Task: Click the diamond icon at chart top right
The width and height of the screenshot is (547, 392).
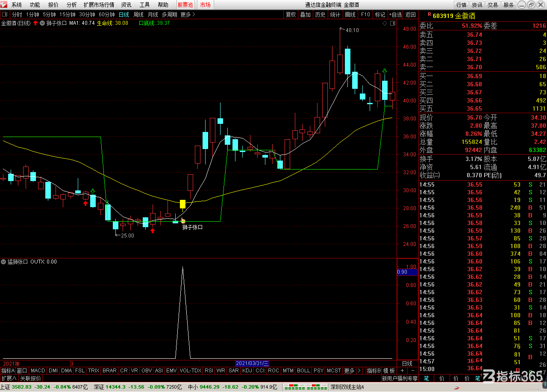Action: coord(385,23)
